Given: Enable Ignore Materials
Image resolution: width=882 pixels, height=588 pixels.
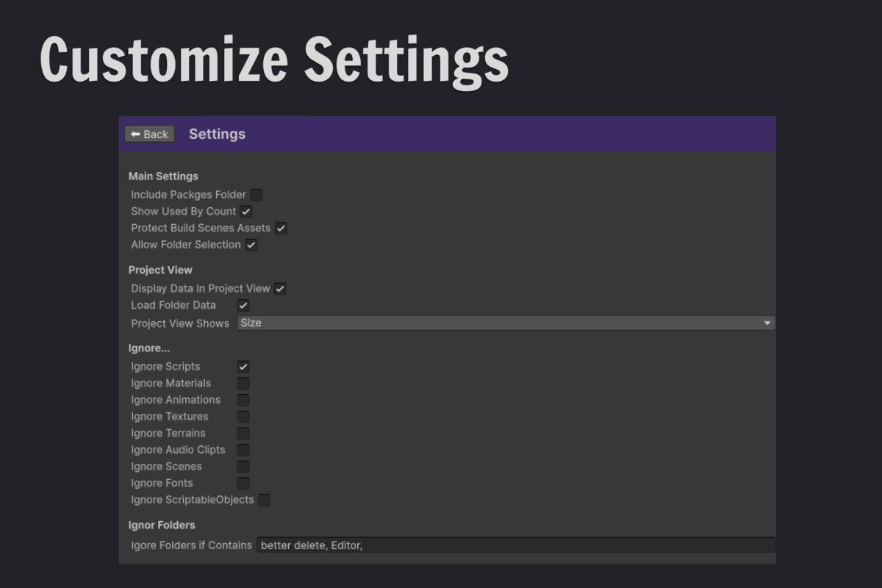Looking at the screenshot, I should pos(243,383).
